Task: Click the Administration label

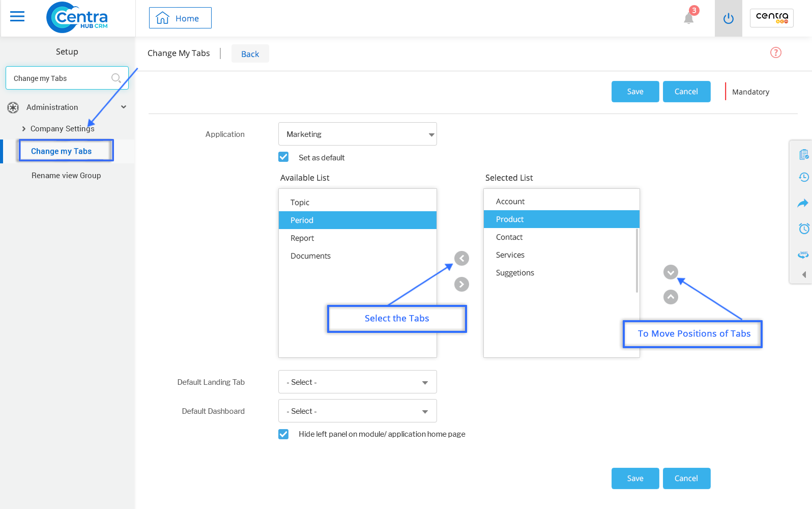Action: click(x=52, y=107)
